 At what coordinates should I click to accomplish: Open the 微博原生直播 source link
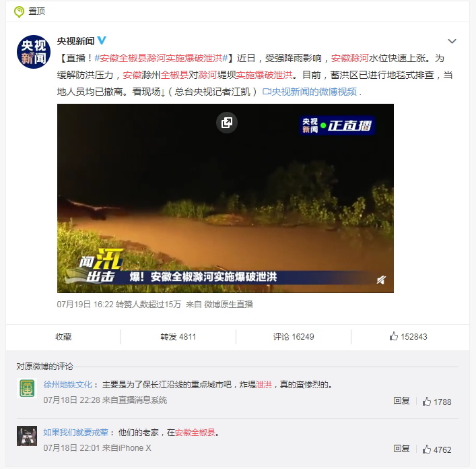(228, 305)
